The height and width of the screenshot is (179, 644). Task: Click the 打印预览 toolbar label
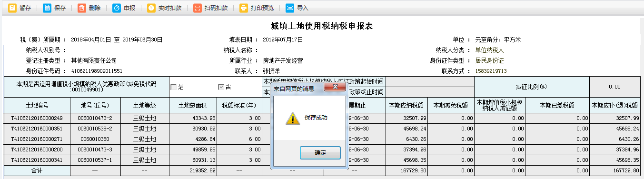pyautogui.click(x=262, y=8)
